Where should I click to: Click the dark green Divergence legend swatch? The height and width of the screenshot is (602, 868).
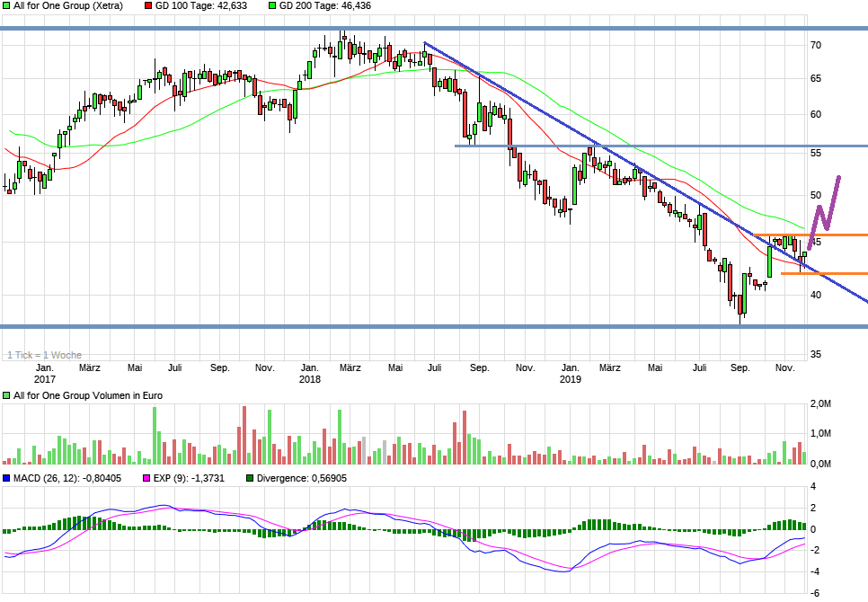pyautogui.click(x=250, y=479)
